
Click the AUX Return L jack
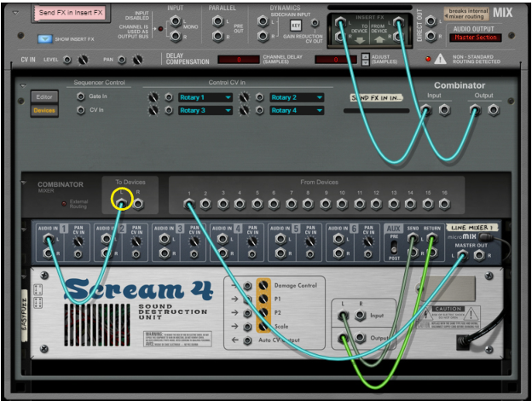click(x=431, y=239)
